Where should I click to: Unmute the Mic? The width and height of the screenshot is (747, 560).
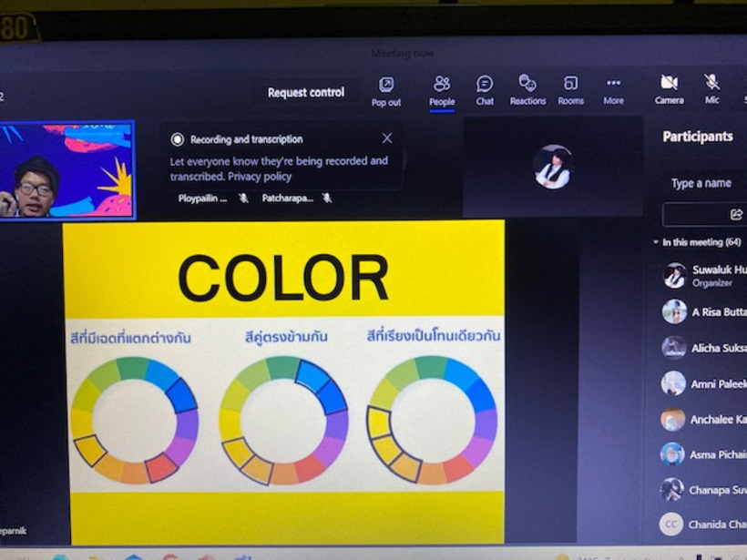coord(711,89)
